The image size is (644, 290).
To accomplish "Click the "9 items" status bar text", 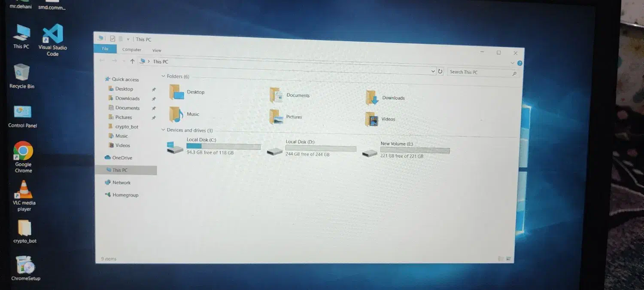I will coord(109,259).
